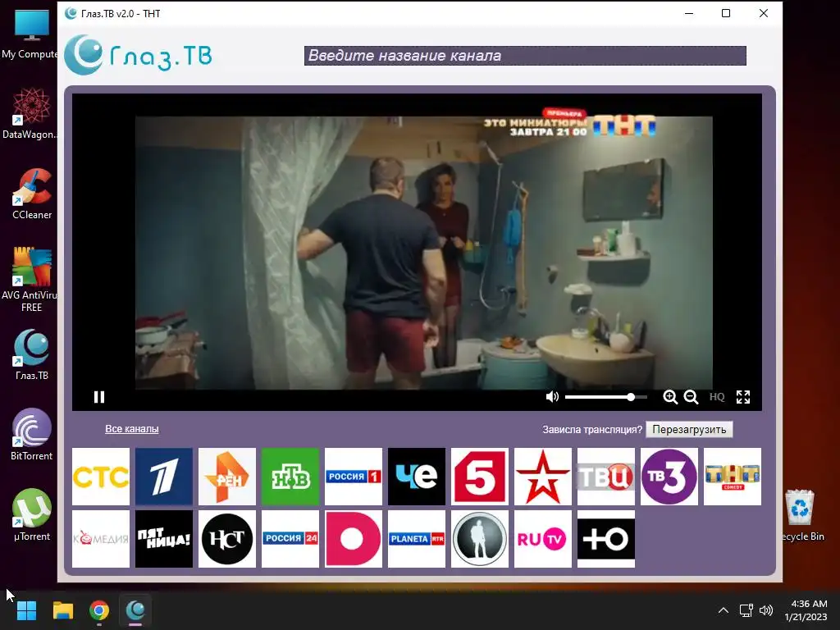Select the Recycle Bin desktop icon
This screenshot has height=630, width=840.
tap(800, 515)
